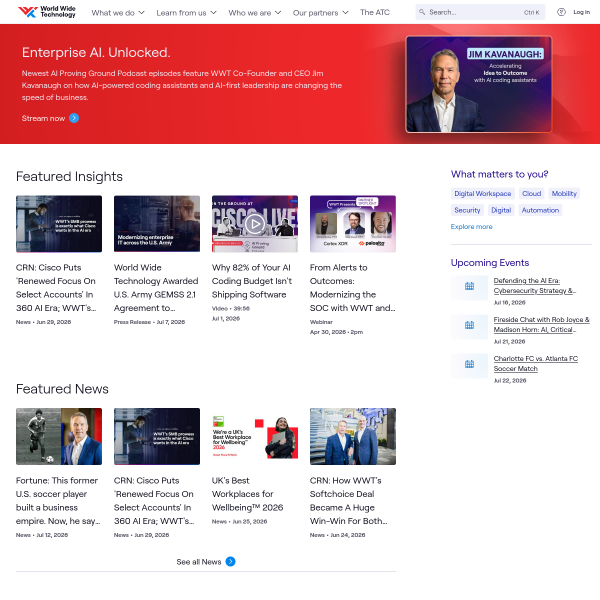Open the help icon beside Log in
The image size is (600, 600).
pyautogui.click(x=561, y=12)
